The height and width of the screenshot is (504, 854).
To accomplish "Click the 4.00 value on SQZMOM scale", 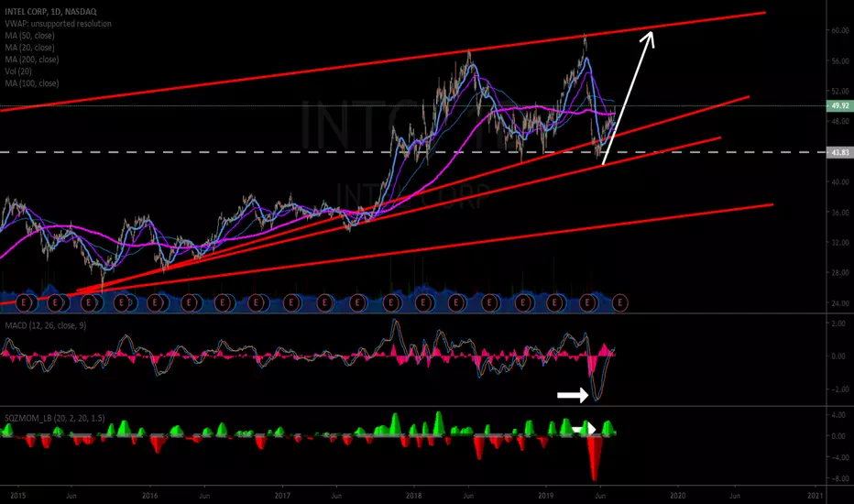I will tap(838, 415).
